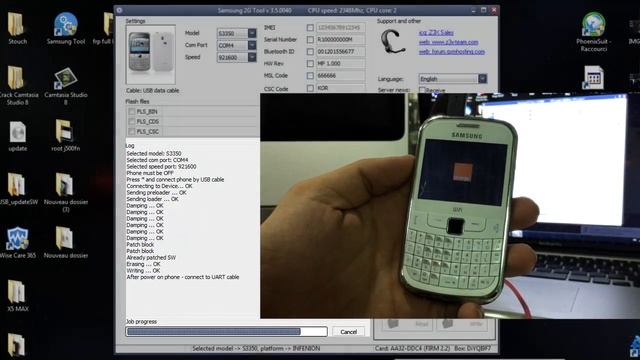Select log line 'Erasing ... OK'
640x360 pixels.
[x=143, y=264]
